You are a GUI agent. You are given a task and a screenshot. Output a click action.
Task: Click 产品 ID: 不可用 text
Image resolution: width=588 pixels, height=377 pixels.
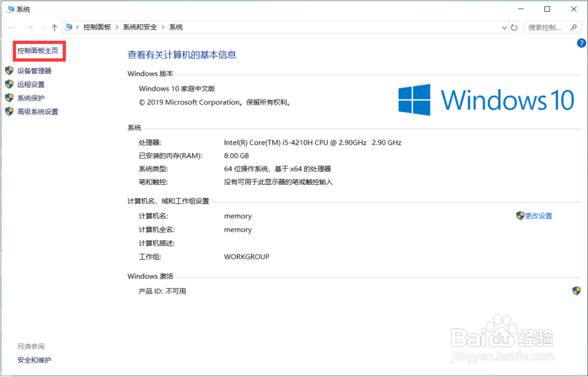point(162,291)
